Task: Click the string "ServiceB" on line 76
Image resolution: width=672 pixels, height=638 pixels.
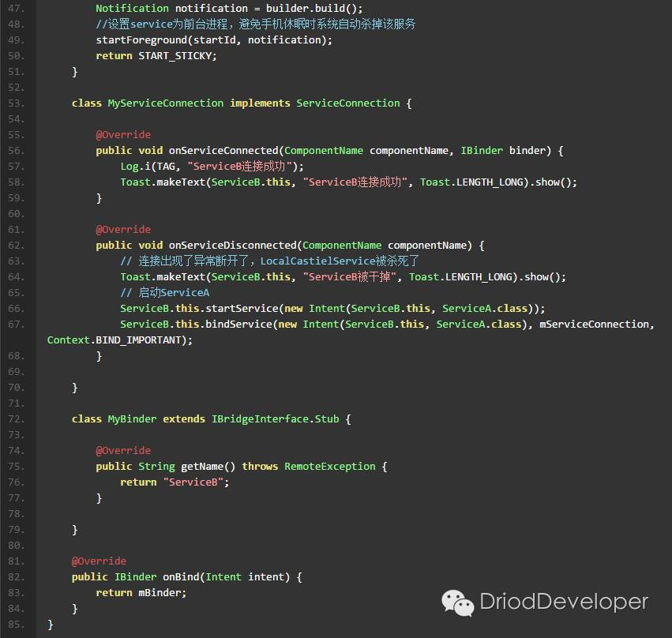Action: coord(193,482)
